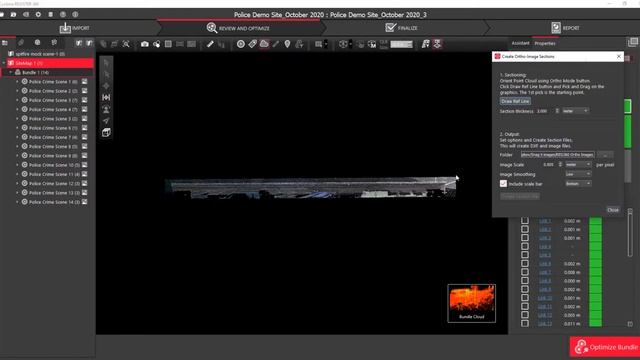Click the move crosshair tool in viewer sidebar
The height and width of the screenshot is (360, 640).
click(106, 86)
